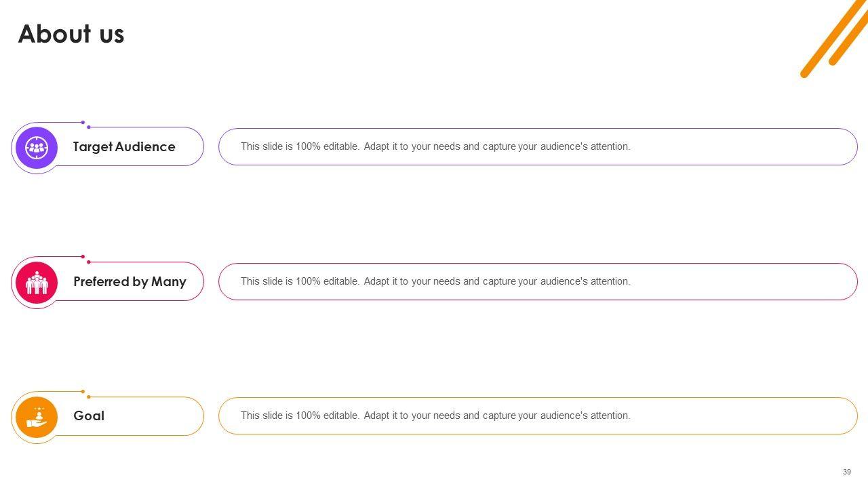Click the description text in orange-outlined box
Viewport: 868px width, 488px height.
tap(435, 415)
